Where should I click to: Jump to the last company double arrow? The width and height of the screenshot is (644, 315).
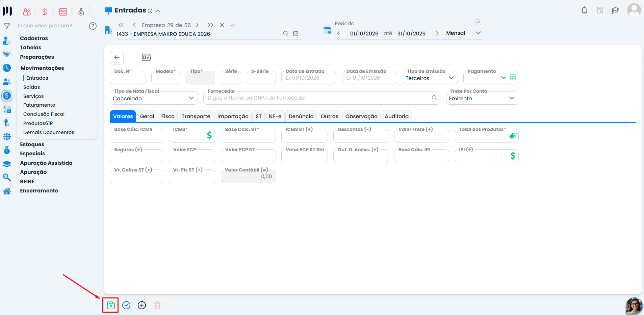click(210, 25)
